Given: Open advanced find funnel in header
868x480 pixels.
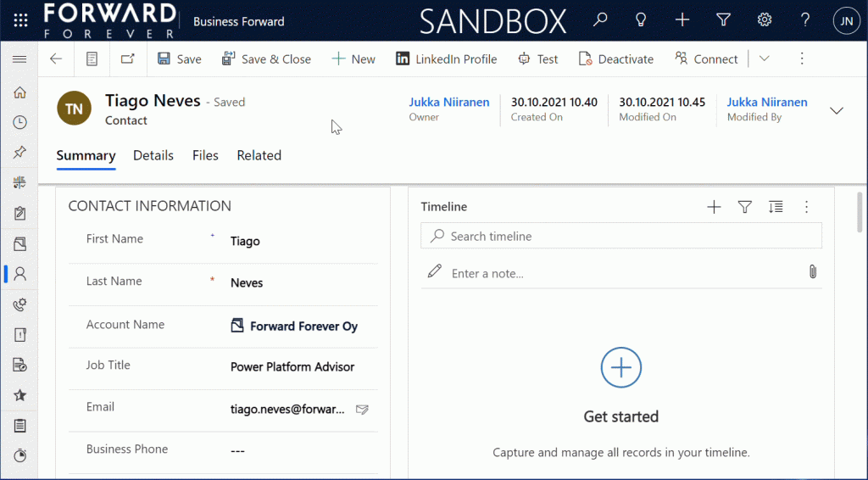Looking at the screenshot, I should [723, 20].
